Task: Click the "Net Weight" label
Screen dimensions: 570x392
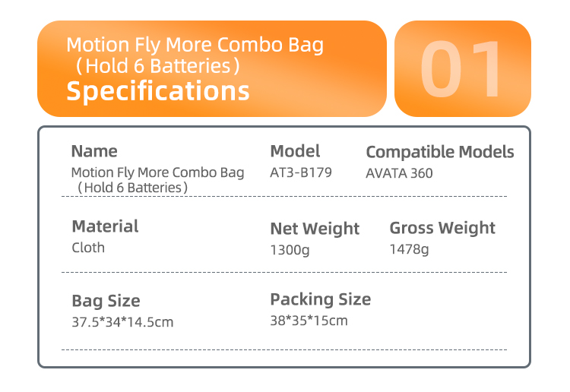Action: pyautogui.click(x=315, y=229)
